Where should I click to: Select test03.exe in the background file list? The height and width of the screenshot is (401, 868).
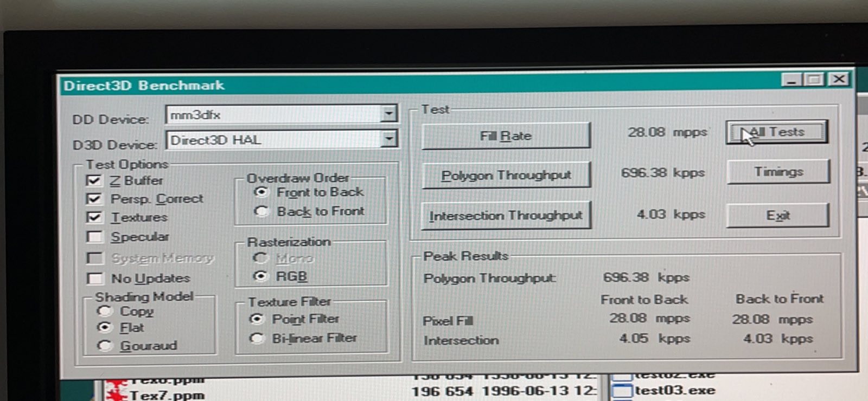[x=675, y=390]
